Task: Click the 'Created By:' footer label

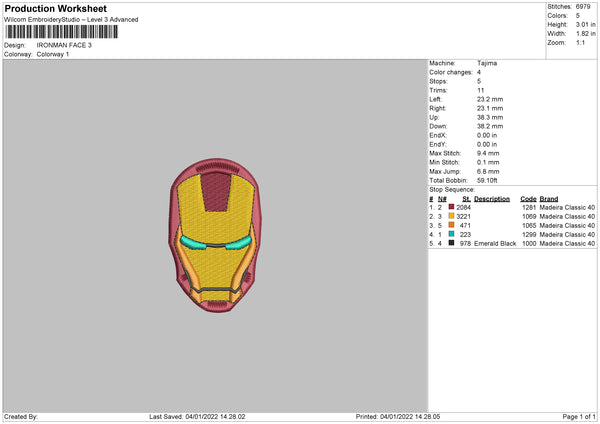Action: click(21, 417)
